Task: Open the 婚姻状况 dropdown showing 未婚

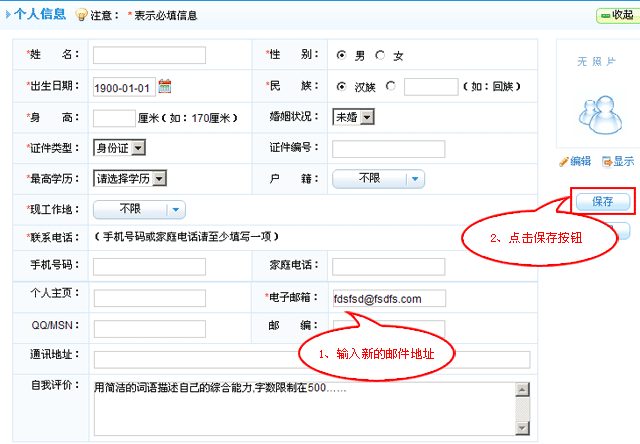Action: (353, 117)
